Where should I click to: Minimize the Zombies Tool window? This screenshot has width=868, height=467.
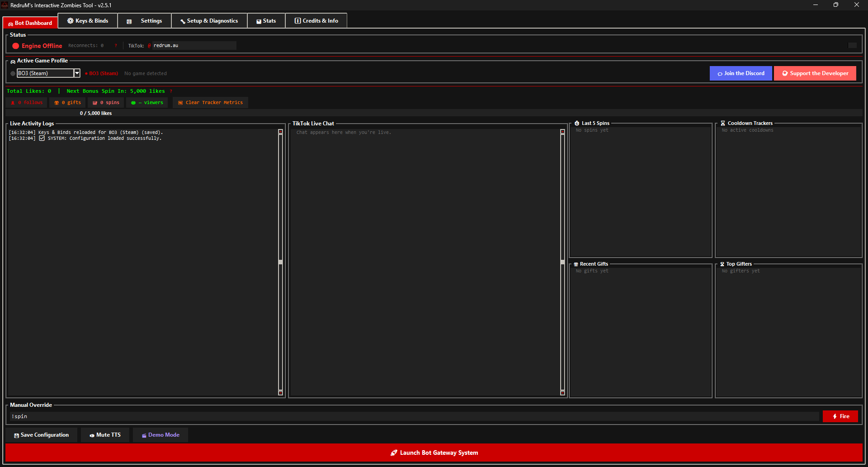(x=815, y=5)
